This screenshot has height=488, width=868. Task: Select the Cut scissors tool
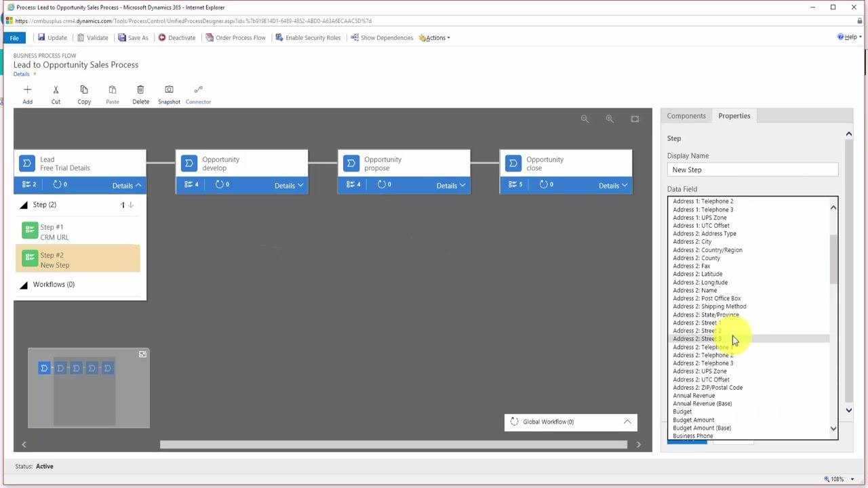(56, 89)
